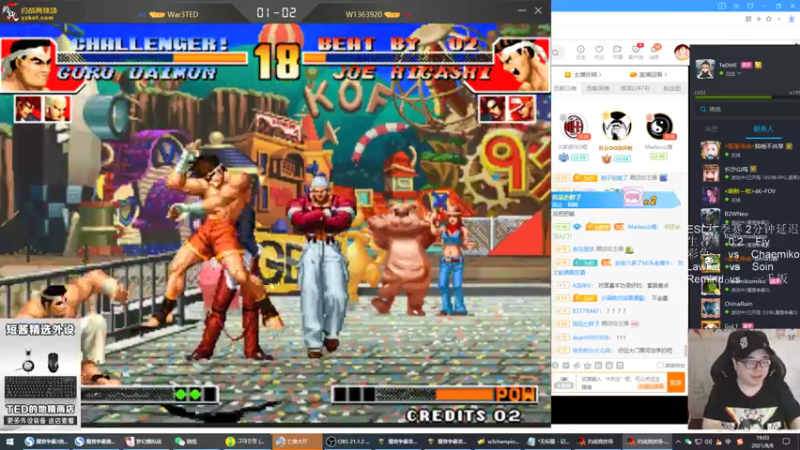The width and height of the screenshot is (800, 450).
Task: Click the middle square icon after the crown
Action: click(x=609, y=365)
